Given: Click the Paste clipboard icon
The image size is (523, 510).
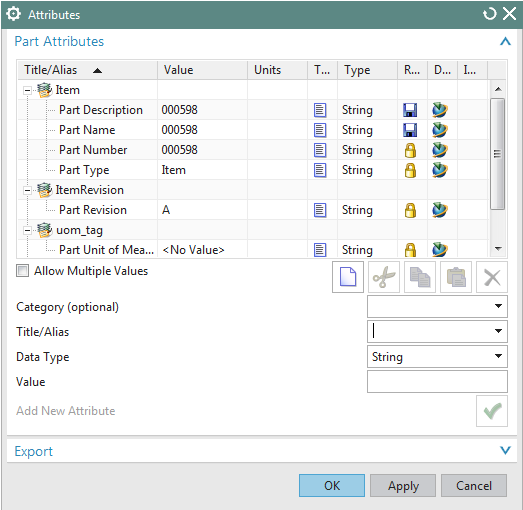Looking at the screenshot, I should 456,277.
